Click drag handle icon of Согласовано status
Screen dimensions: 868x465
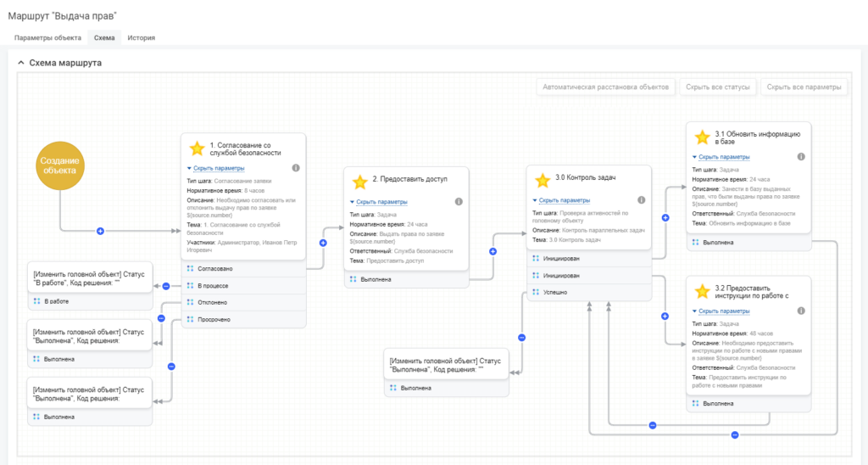(x=191, y=269)
